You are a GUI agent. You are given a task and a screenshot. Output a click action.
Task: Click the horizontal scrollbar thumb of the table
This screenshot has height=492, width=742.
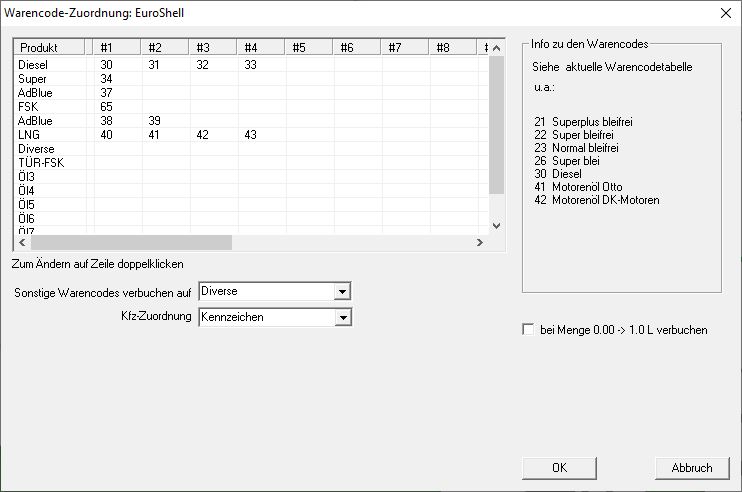tap(131, 242)
